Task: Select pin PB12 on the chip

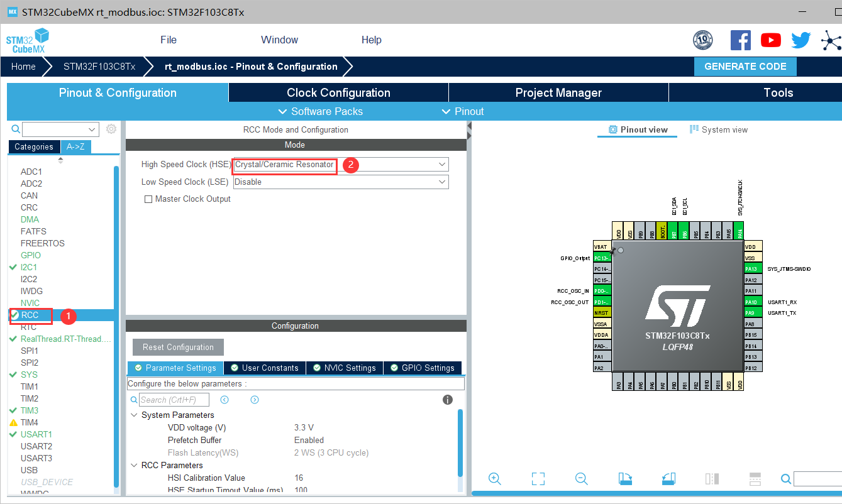Action: [753, 368]
